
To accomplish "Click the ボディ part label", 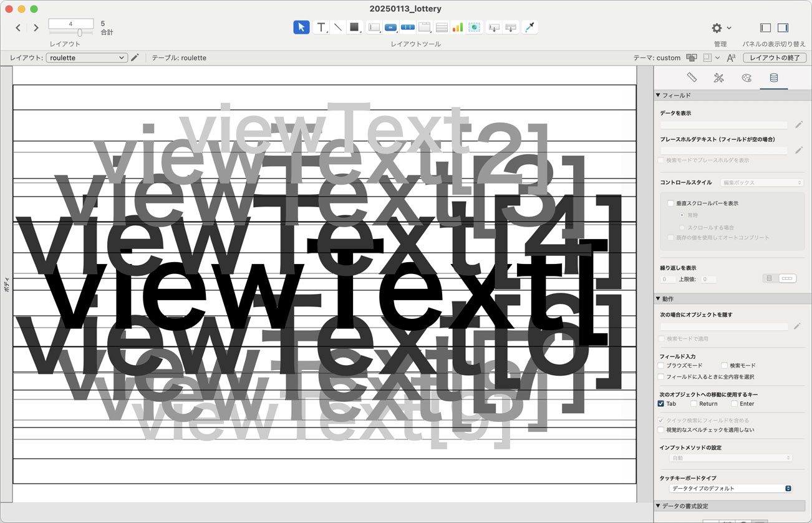I will 6,285.
